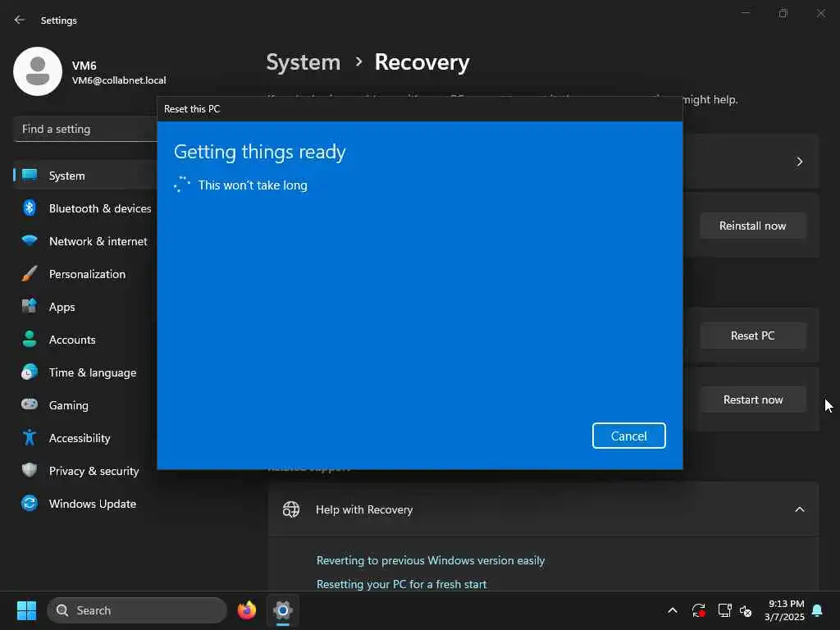Open Resetting your PC for a fresh start link
Image resolution: width=840 pixels, height=630 pixels.
[x=401, y=584]
